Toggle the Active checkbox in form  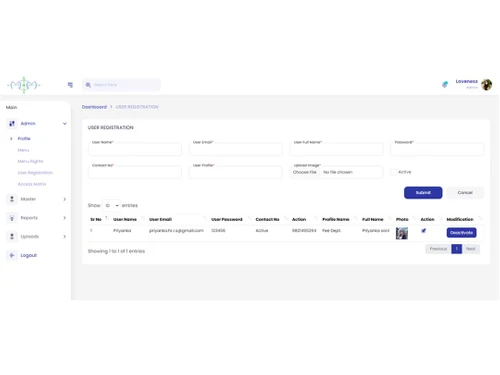tap(394, 172)
